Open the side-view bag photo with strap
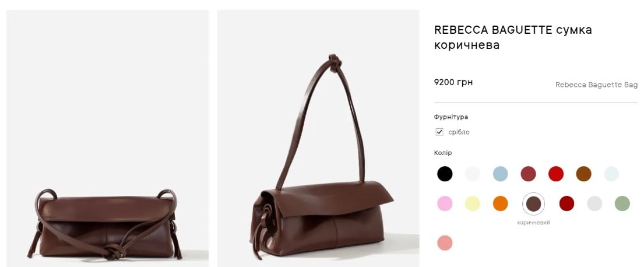Screen dimensions: 644x267 pos(318,138)
